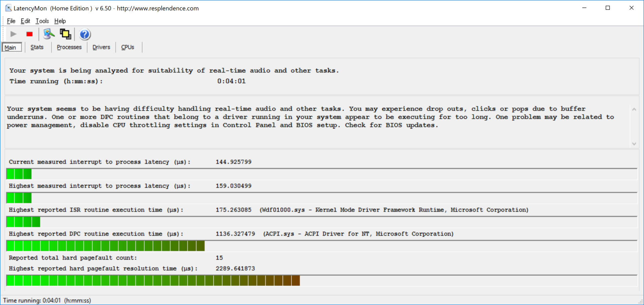Open the File menu
The height and width of the screenshot is (305, 644).
tap(11, 21)
